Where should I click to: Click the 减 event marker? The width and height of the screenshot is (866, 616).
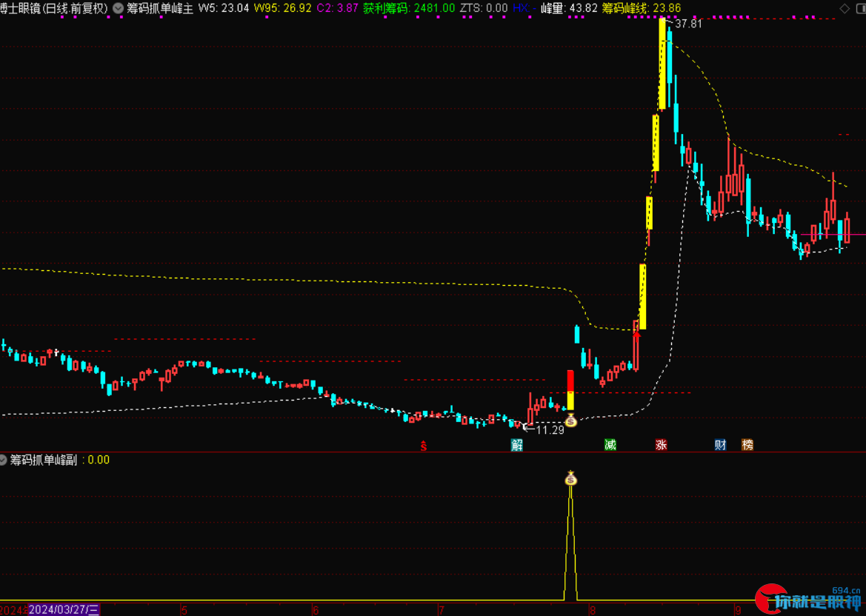[x=610, y=445]
